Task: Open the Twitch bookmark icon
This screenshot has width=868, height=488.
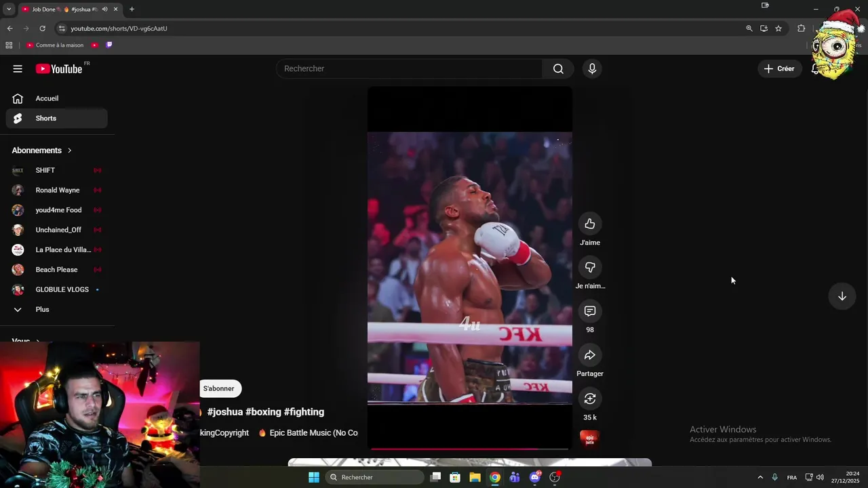Action: coord(109,45)
